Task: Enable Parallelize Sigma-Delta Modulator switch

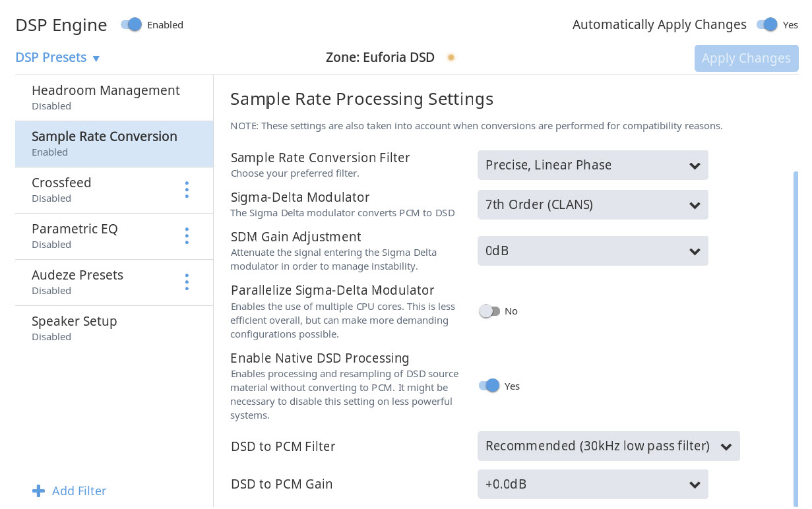Action: click(489, 311)
